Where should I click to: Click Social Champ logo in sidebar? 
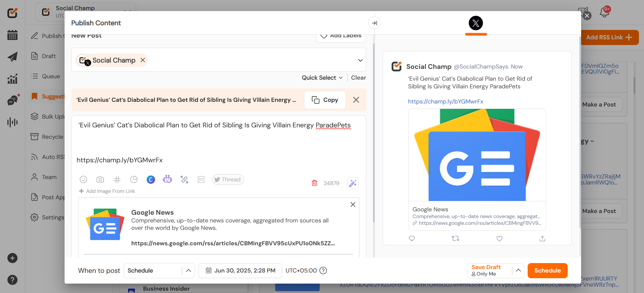tap(12, 13)
